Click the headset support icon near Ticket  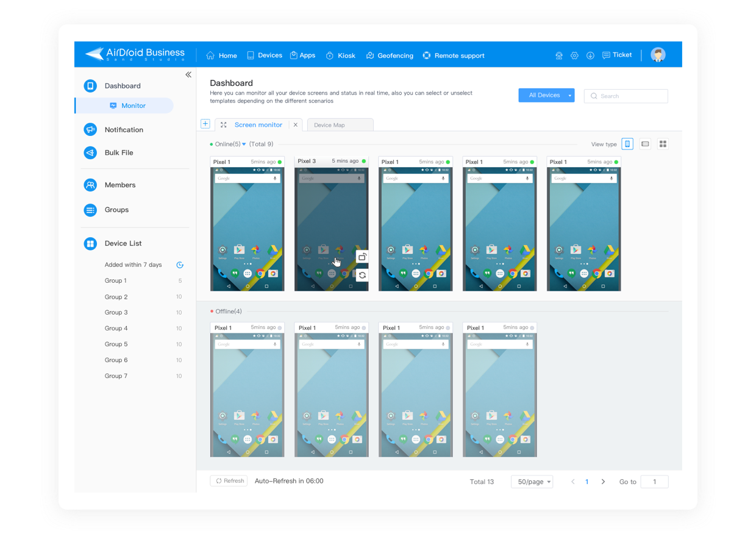tap(558, 55)
